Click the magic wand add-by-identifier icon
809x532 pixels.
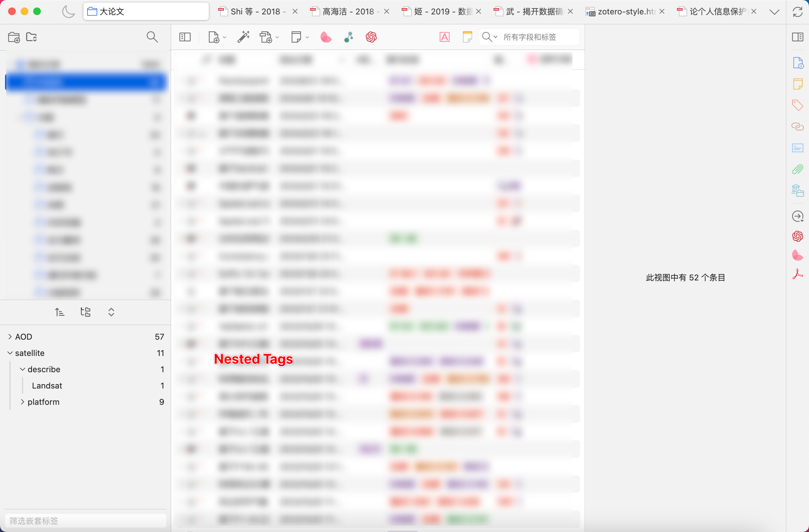[243, 37]
